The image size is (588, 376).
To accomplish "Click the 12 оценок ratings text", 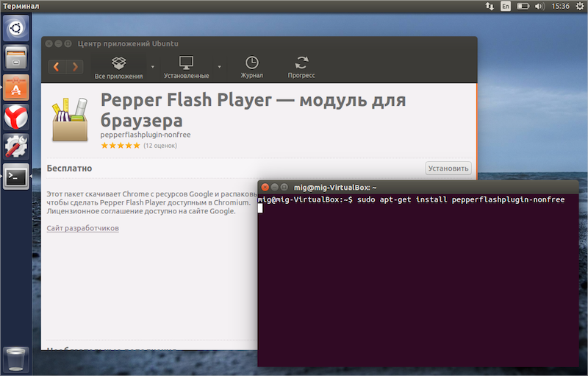I will click(x=160, y=146).
